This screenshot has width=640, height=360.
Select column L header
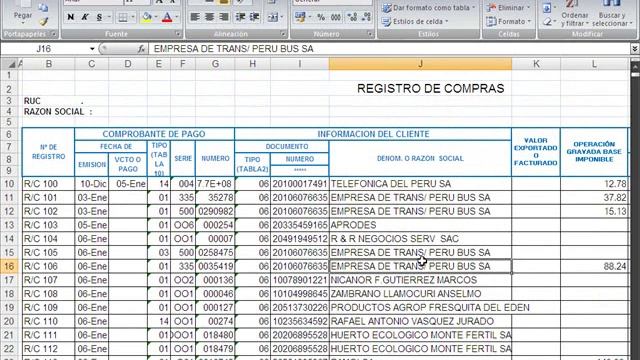(594, 64)
